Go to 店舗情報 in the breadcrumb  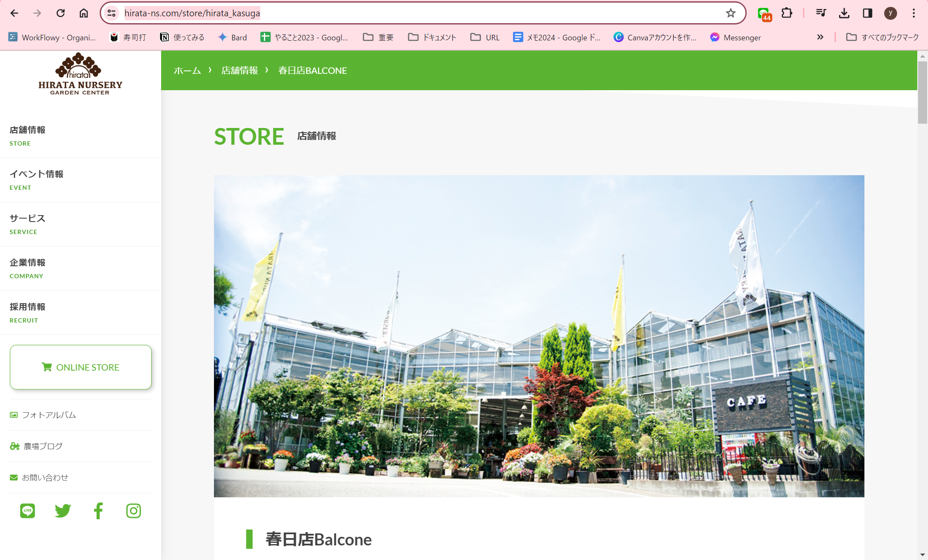[x=239, y=70]
